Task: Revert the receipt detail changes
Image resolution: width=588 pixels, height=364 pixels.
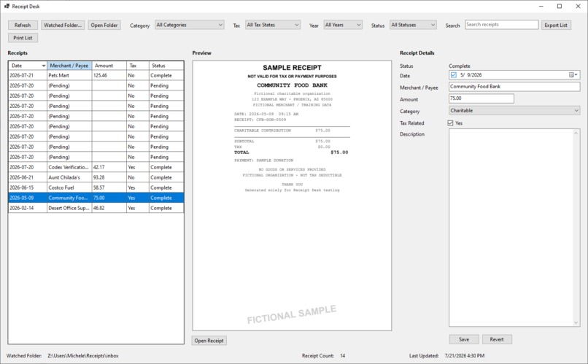Action: [497, 339]
